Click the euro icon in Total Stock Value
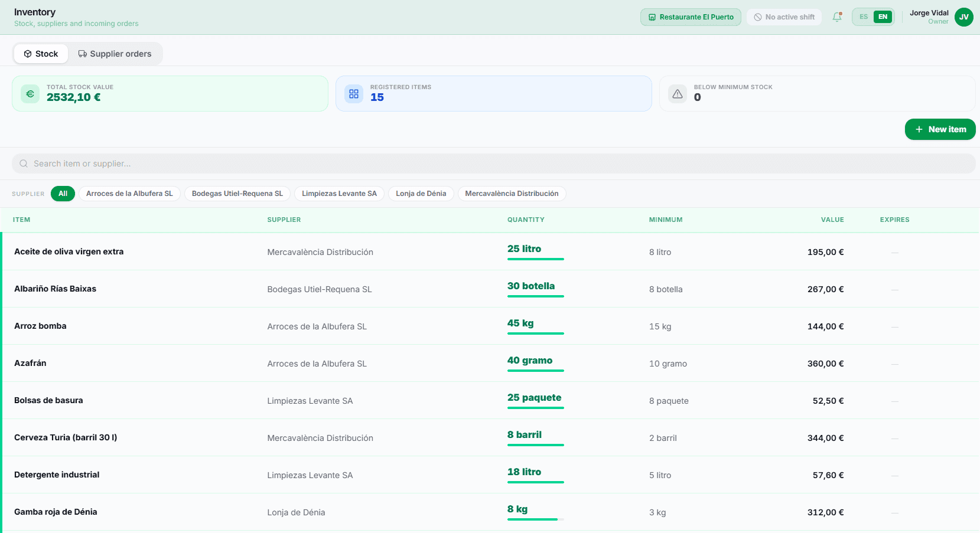Screen dimensions: 980x533 point(30,94)
